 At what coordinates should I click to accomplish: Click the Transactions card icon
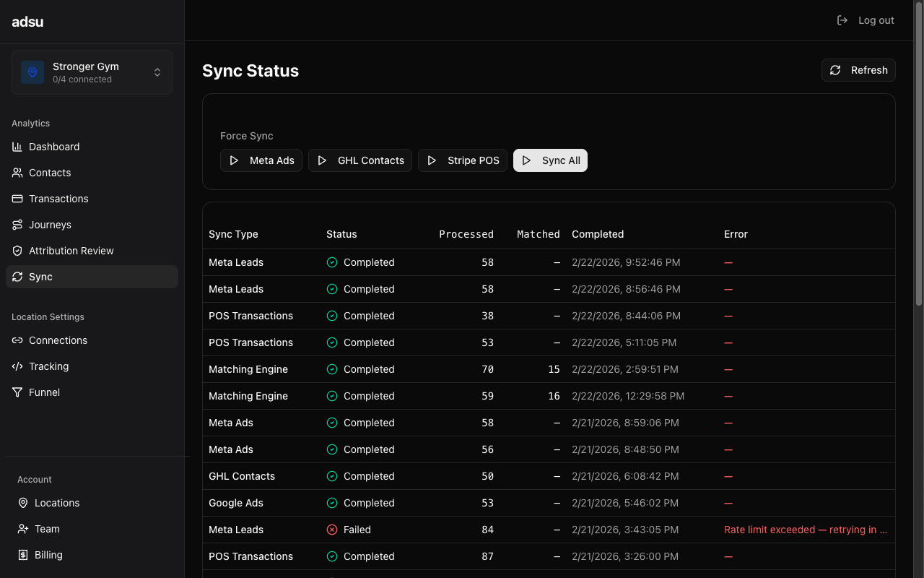point(17,199)
